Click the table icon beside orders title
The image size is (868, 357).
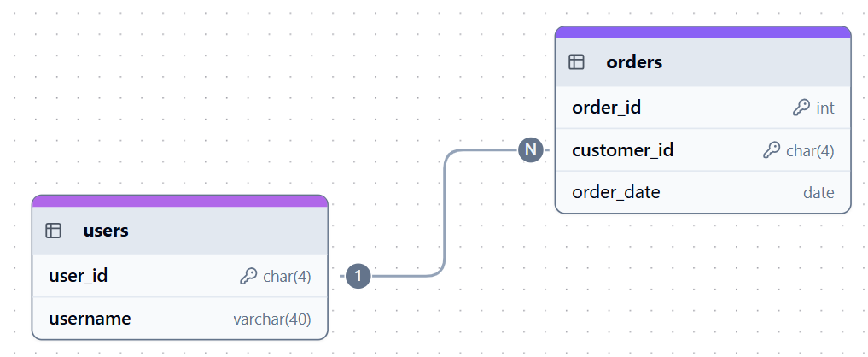point(576,62)
